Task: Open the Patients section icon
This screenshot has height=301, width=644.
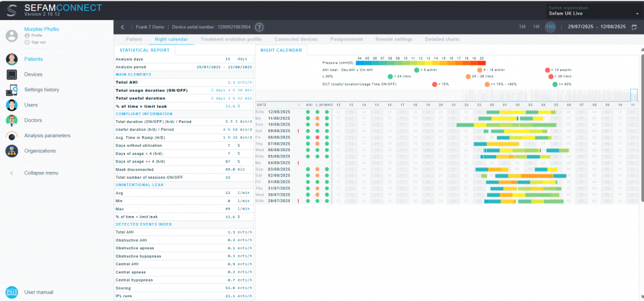Action: [11, 59]
